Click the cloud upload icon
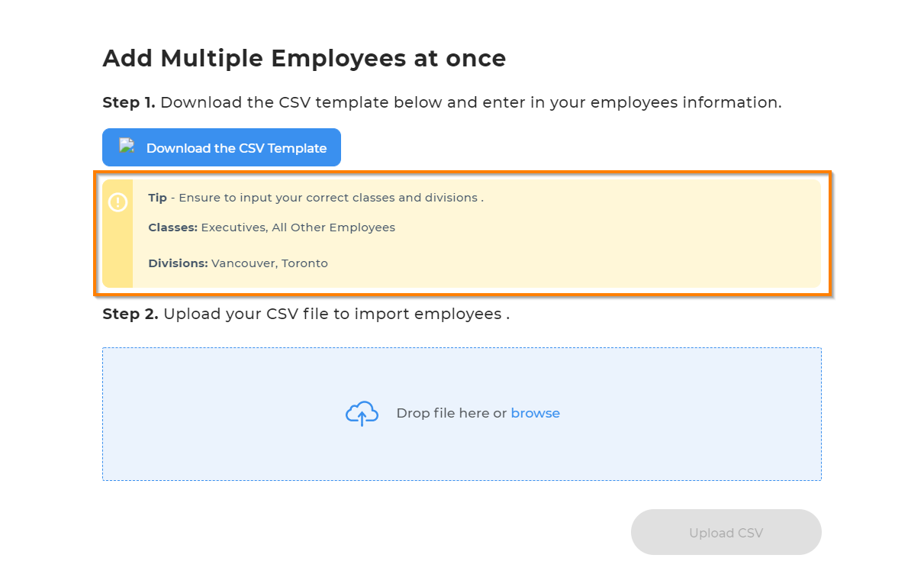 [x=362, y=413]
